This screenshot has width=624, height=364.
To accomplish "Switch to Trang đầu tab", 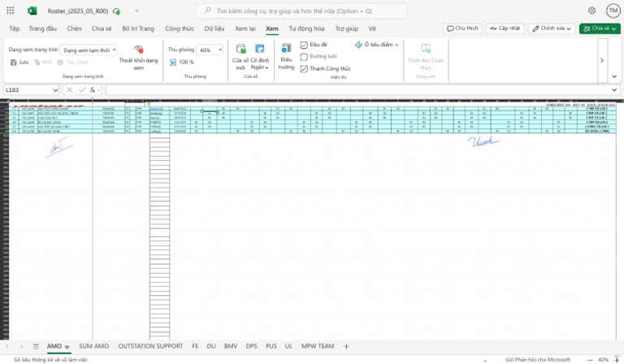I will (42, 28).
